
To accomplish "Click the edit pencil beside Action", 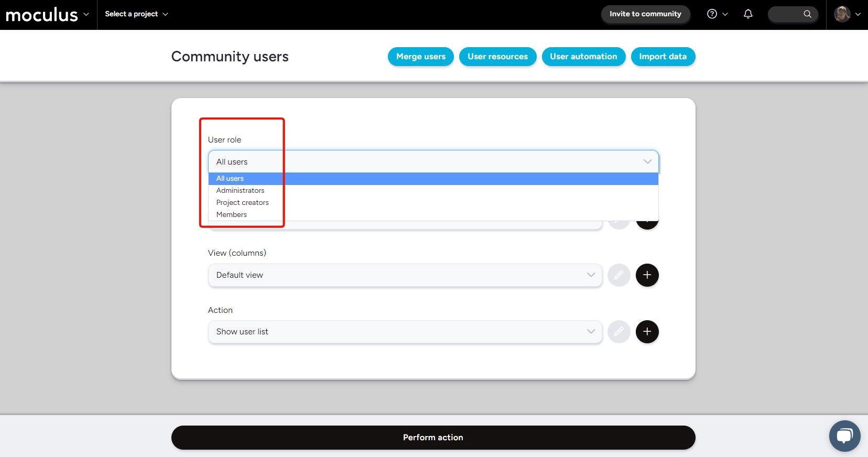I will point(619,332).
